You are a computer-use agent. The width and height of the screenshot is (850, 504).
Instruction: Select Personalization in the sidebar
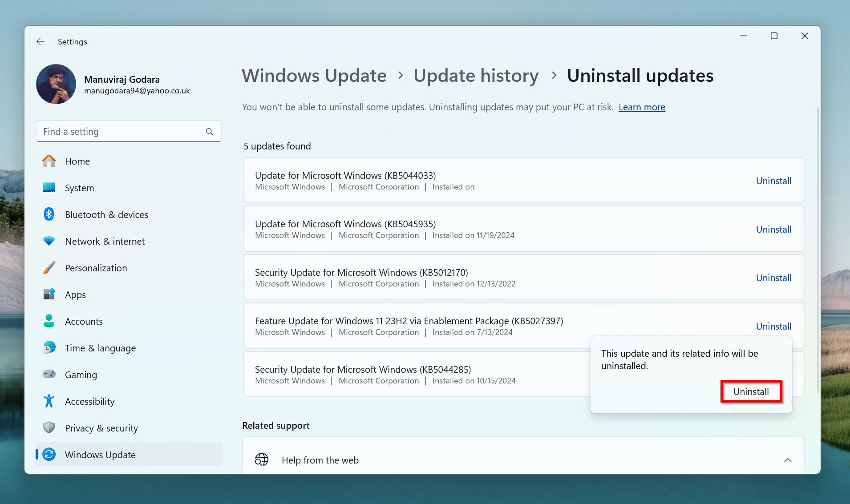129,268
